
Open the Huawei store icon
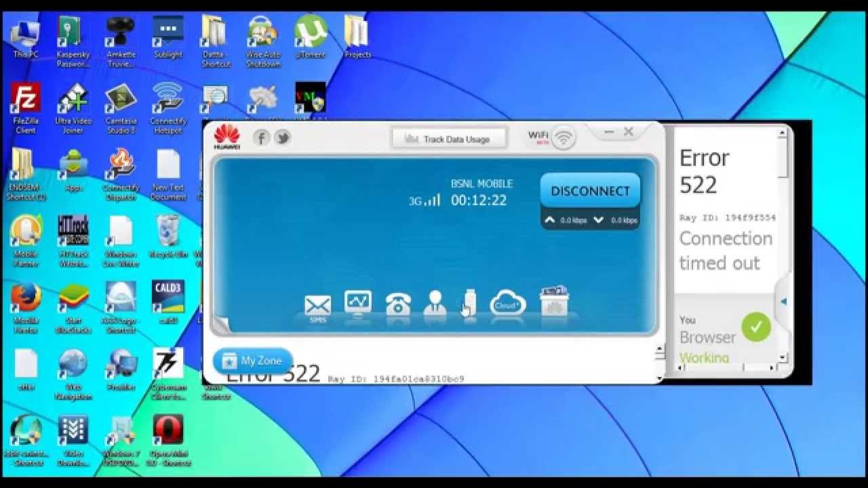click(554, 301)
